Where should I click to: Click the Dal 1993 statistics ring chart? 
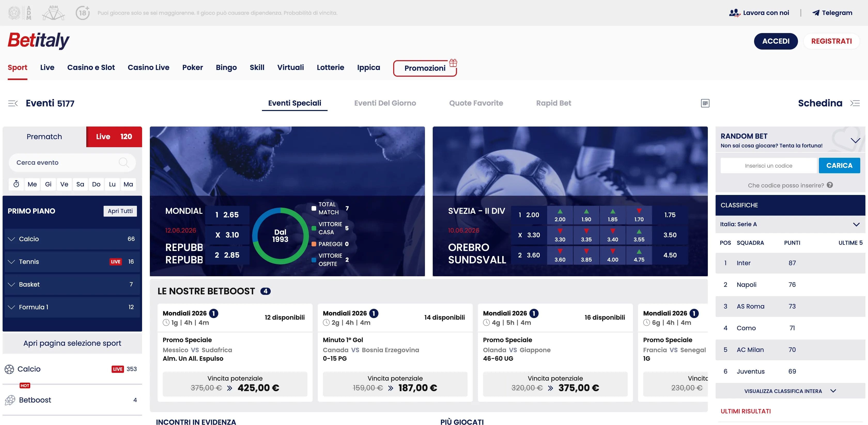tap(280, 236)
